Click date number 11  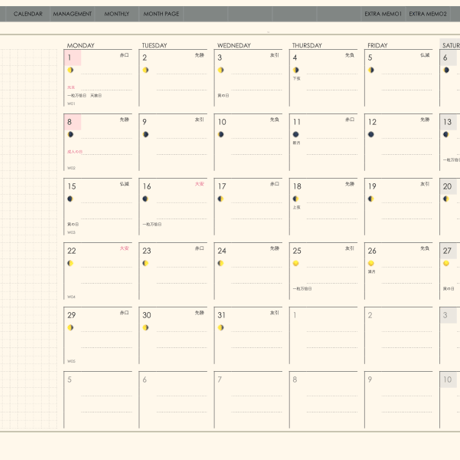click(x=297, y=122)
